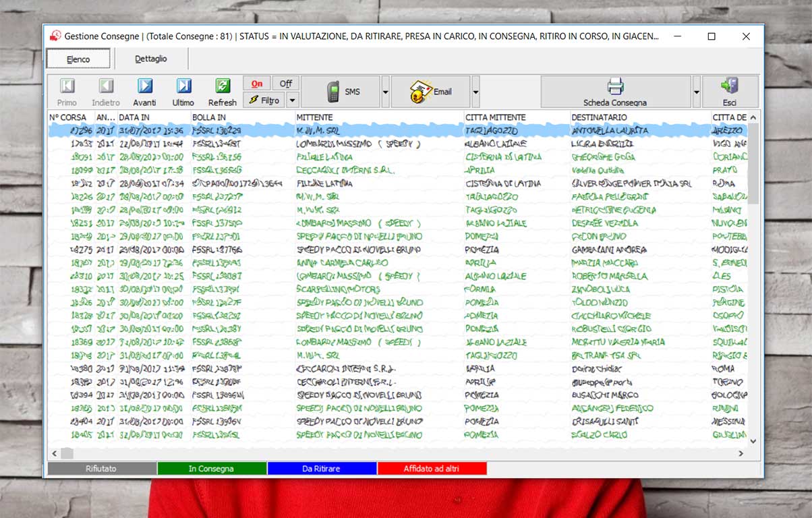Turn the filter On

click(257, 84)
